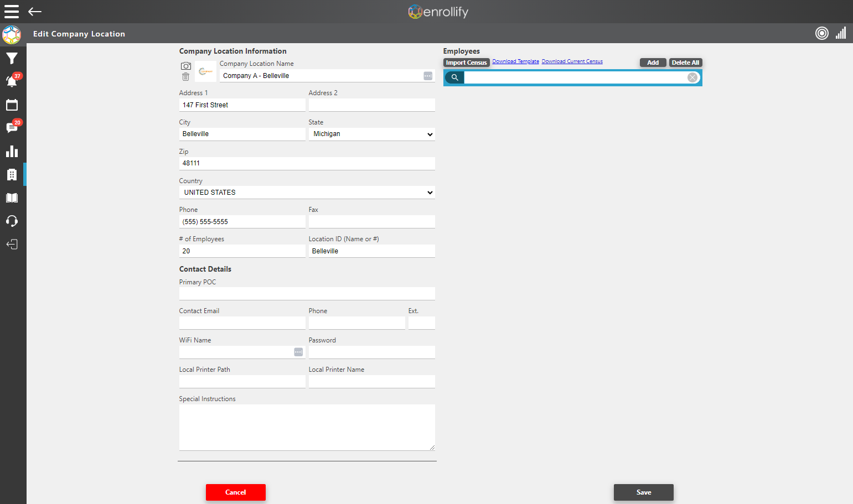Open the Download Template link

click(x=515, y=61)
